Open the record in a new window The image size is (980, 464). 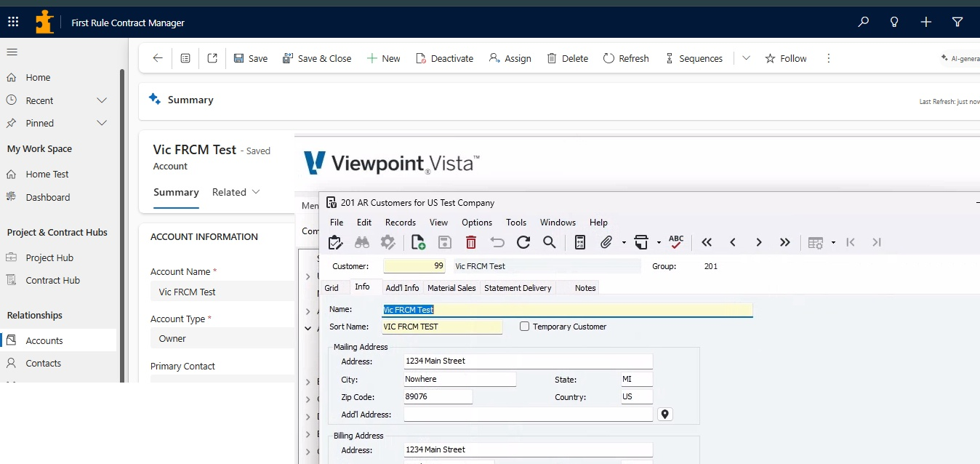(x=212, y=58)
